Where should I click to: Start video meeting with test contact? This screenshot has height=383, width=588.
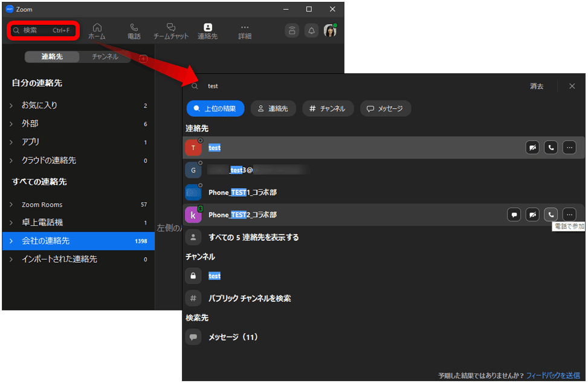[532, 148]
